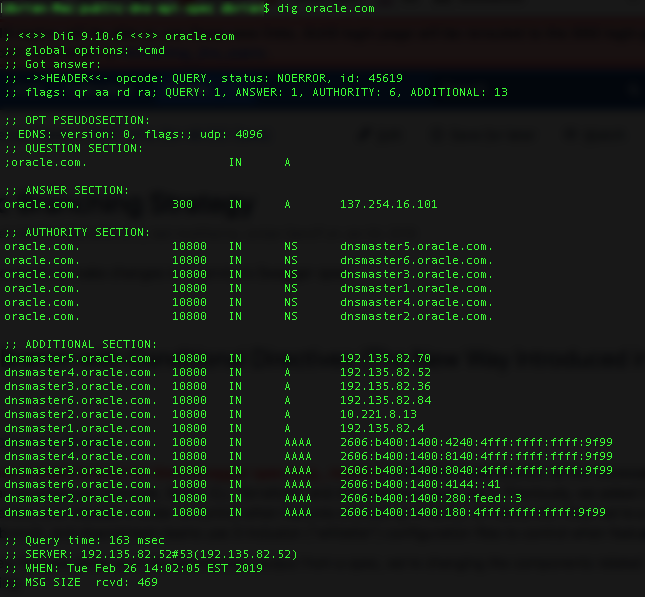Click IP address 192.135.82.70

tap(385, 358)
